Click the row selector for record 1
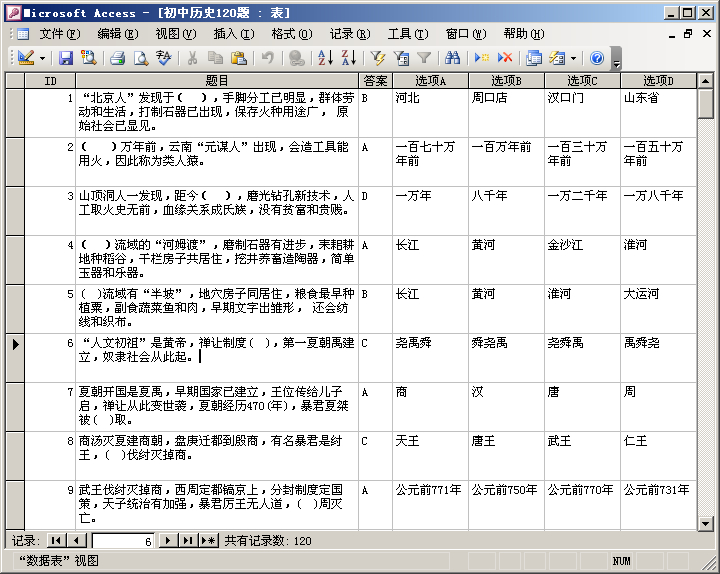Viewport: 720px width, 574px height. [x=15, y=113]
